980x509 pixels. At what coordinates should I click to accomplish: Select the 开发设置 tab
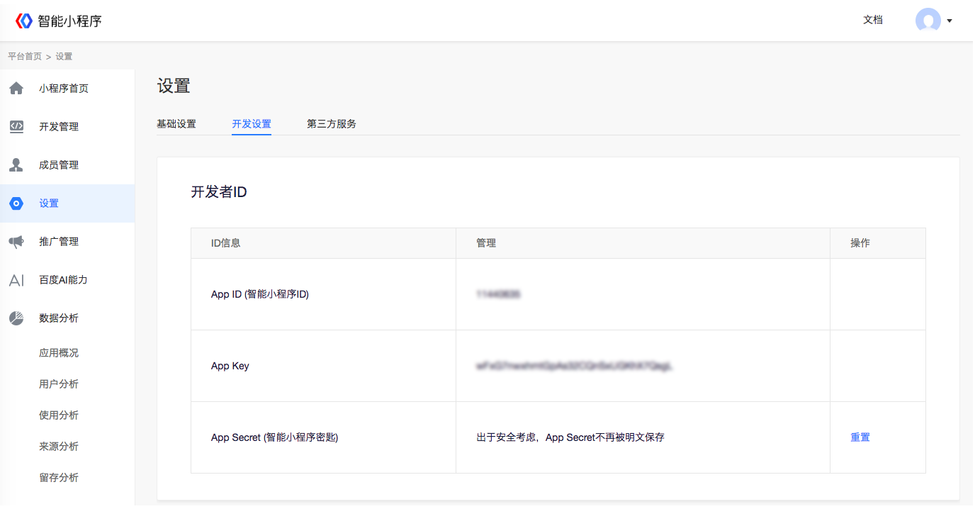(252, 124)
